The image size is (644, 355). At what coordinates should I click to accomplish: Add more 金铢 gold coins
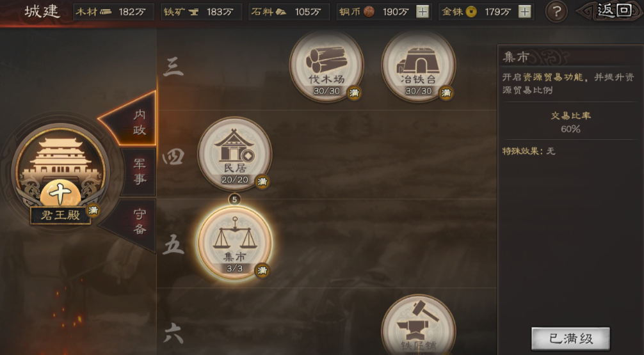click(524, 12)
